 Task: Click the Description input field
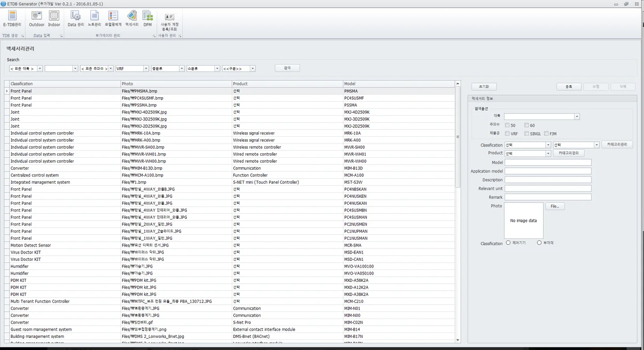(x=548, y=180)
